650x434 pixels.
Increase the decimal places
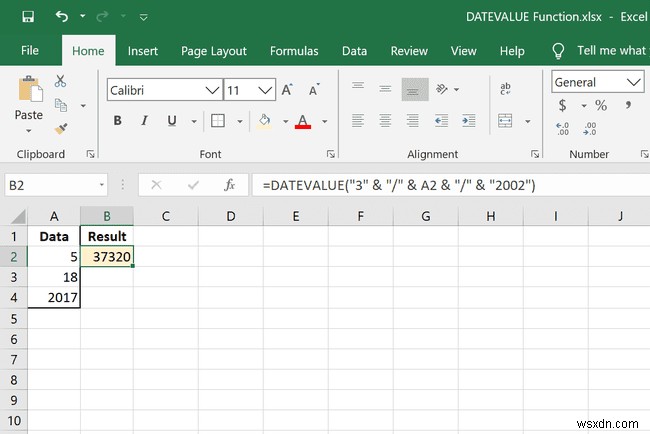pyautogui.click(x=563, y=129)
